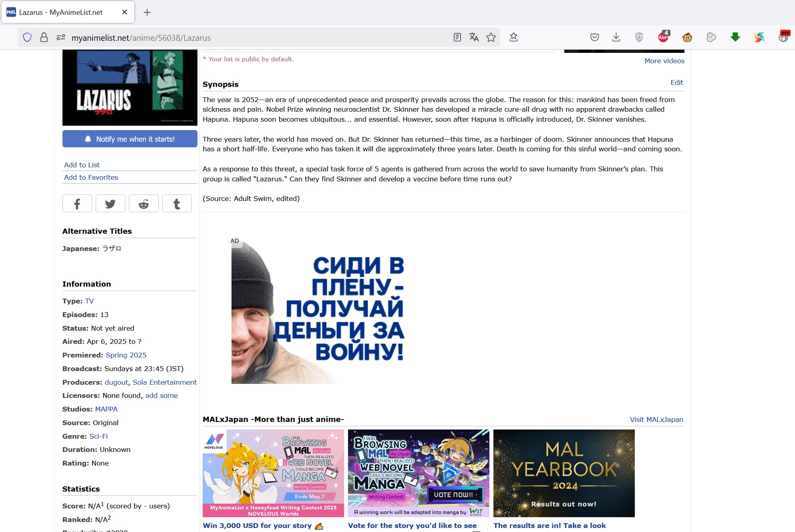This screenshot has height=532, width=795.
Task: Select the Lazarus - MyAnimeList.net tab
Action: (x=68, y=12)
